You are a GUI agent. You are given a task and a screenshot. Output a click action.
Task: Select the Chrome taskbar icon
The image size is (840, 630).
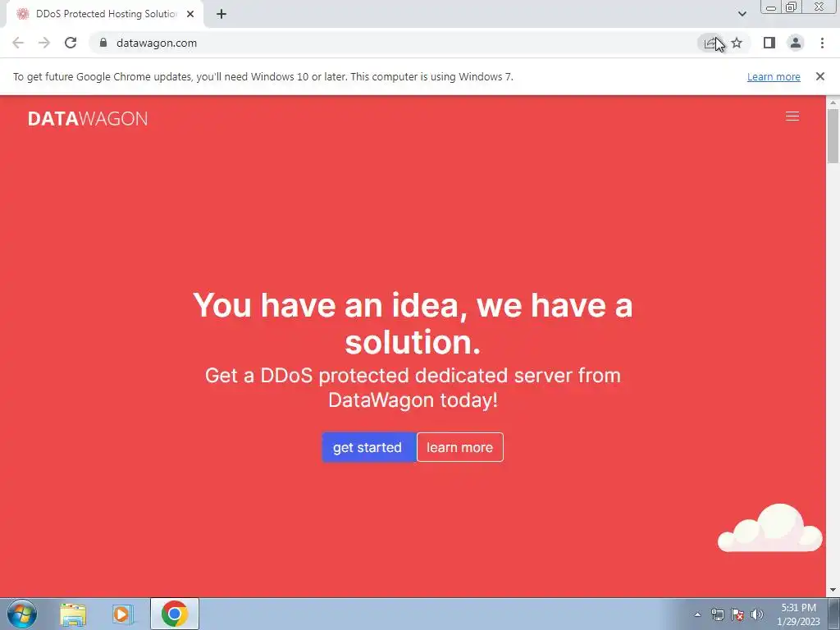tap(174, 614)
